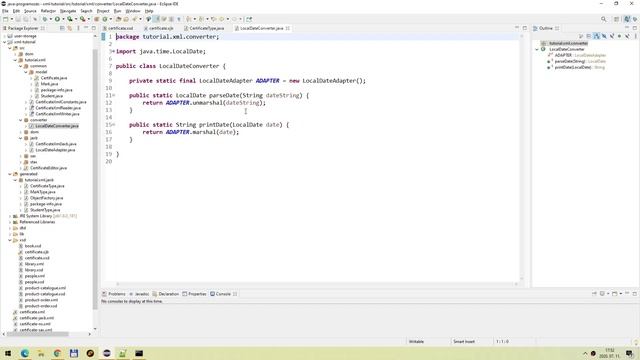Select the Java perspective icon at top right
Viewport: 640px width, 360px height.
click(x=627, y=19)
